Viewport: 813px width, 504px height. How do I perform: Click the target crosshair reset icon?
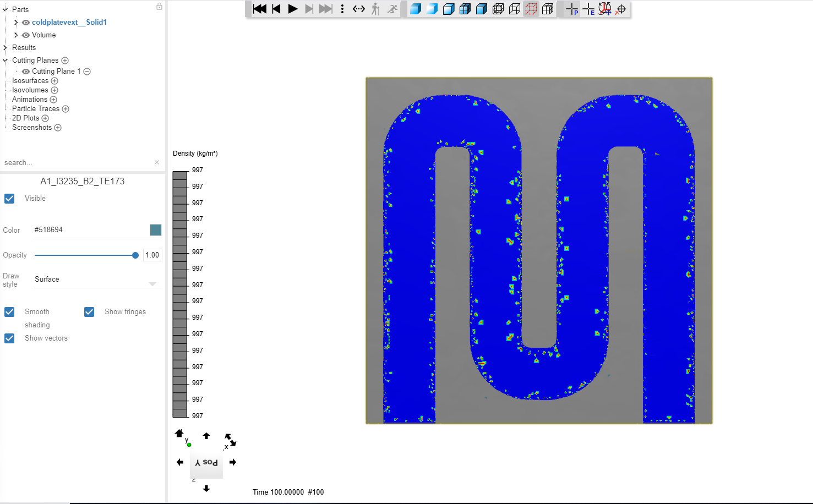click(621, 9)
